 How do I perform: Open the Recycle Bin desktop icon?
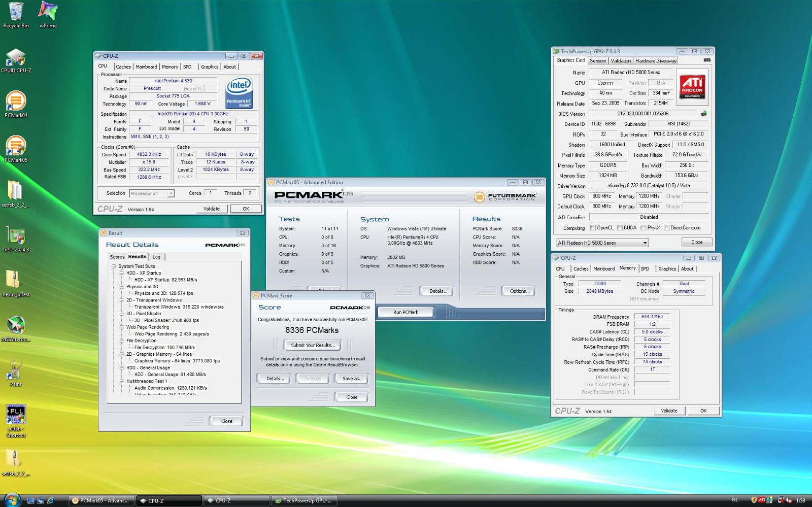[x=16, y=15]
